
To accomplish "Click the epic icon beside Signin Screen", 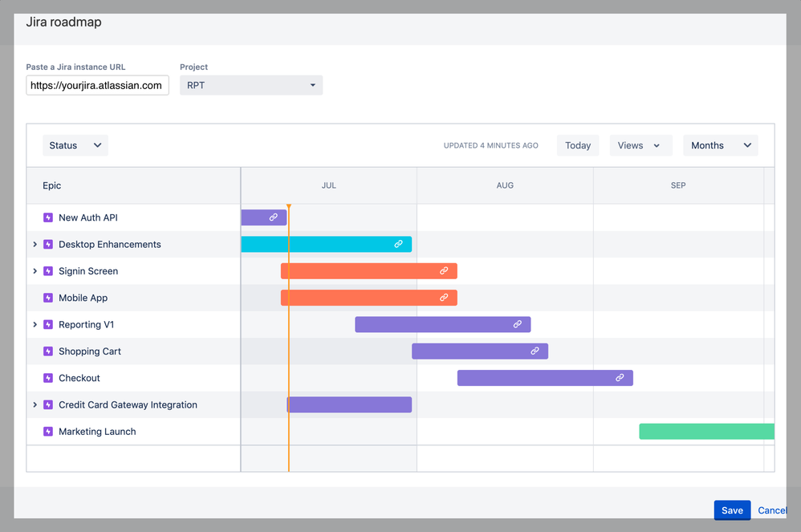I will (48, 271).
